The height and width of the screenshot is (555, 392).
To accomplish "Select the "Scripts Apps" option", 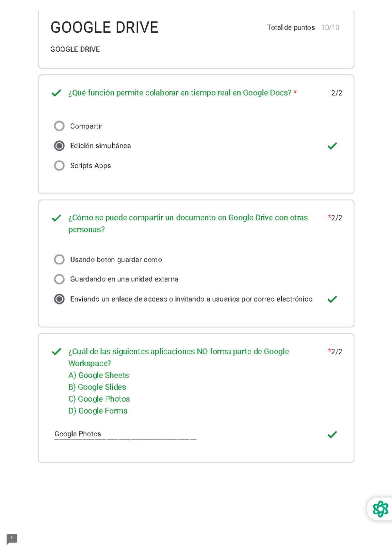I will pyautogui.click(x=59, y=166).
